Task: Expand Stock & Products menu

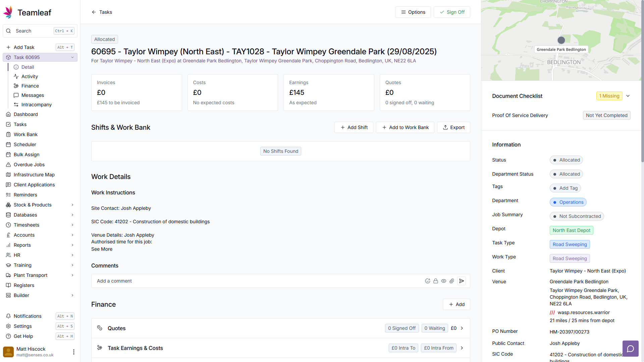Action: click(72, 205)
